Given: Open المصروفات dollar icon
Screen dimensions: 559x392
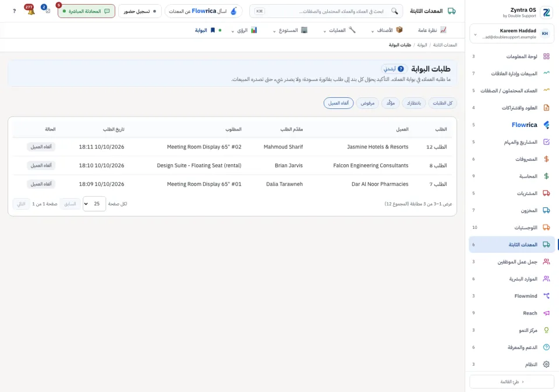Looking at the screenshot, I should [546, 159].
